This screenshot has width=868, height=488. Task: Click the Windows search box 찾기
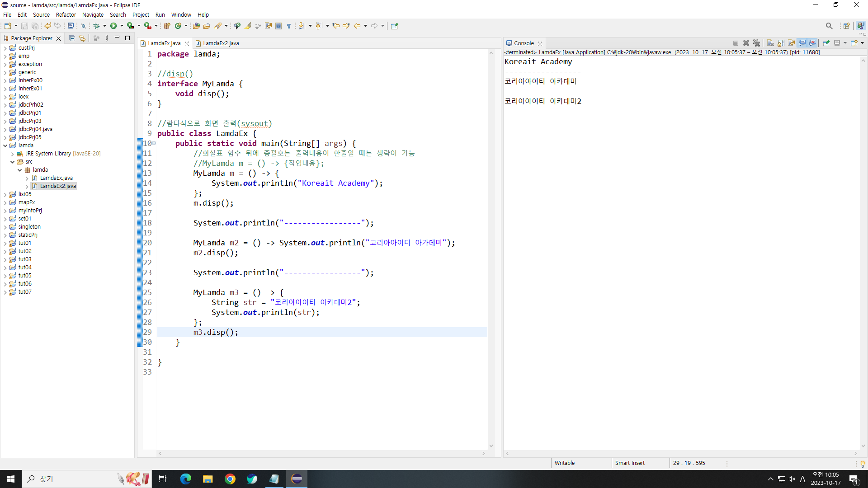coord(68,479)
